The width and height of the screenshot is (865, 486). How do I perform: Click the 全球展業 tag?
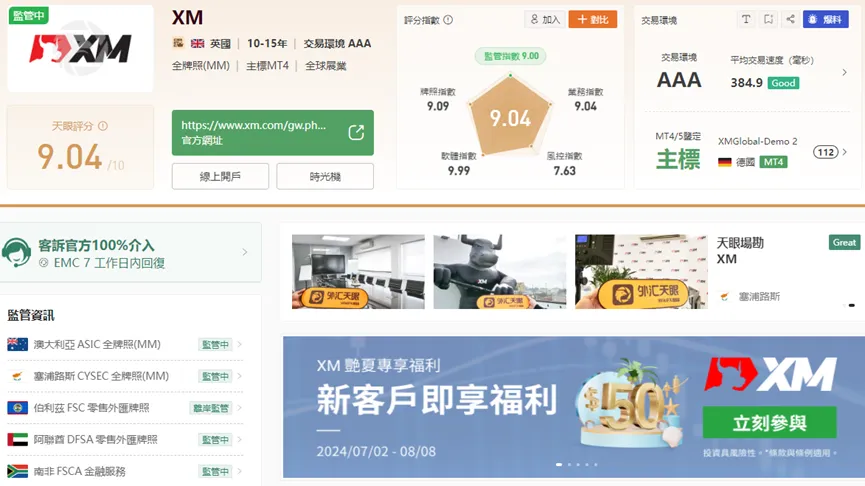click(x=325, y=66)
